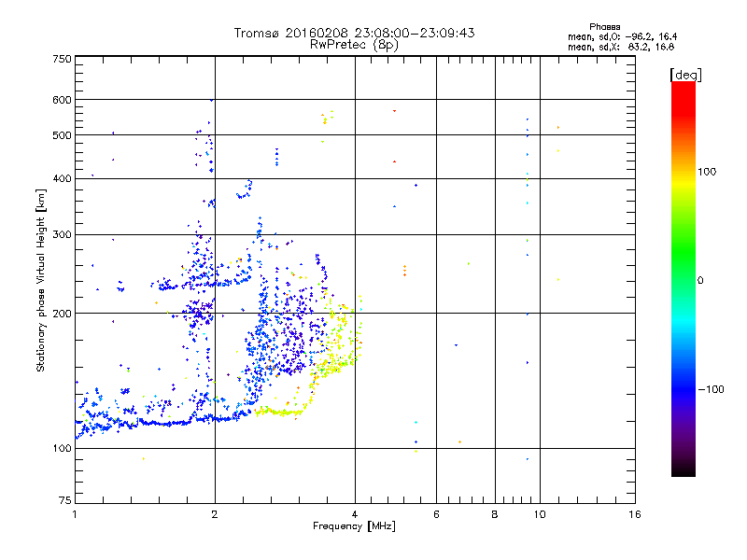Viewport: 747px width, 560px height.
Task: Click the "Frequency [MHz]" axis title
Action: coord(354,526)
